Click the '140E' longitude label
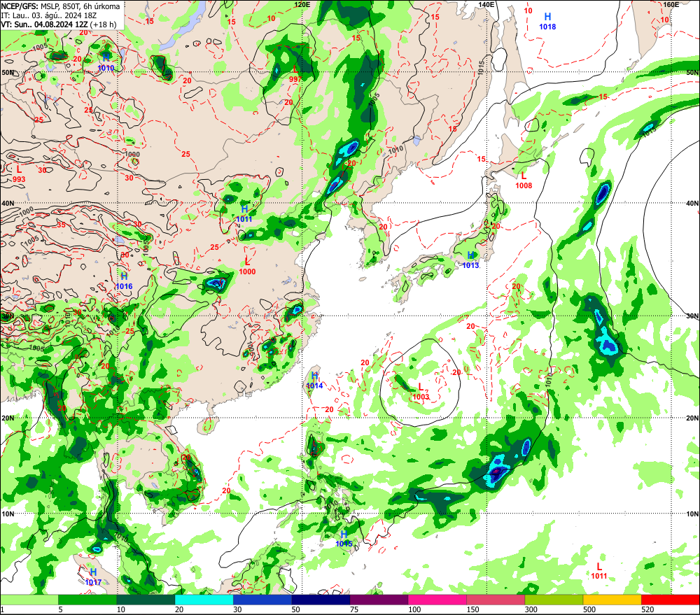700x615 pixels. pyautogui.click(x=486, y=4)
